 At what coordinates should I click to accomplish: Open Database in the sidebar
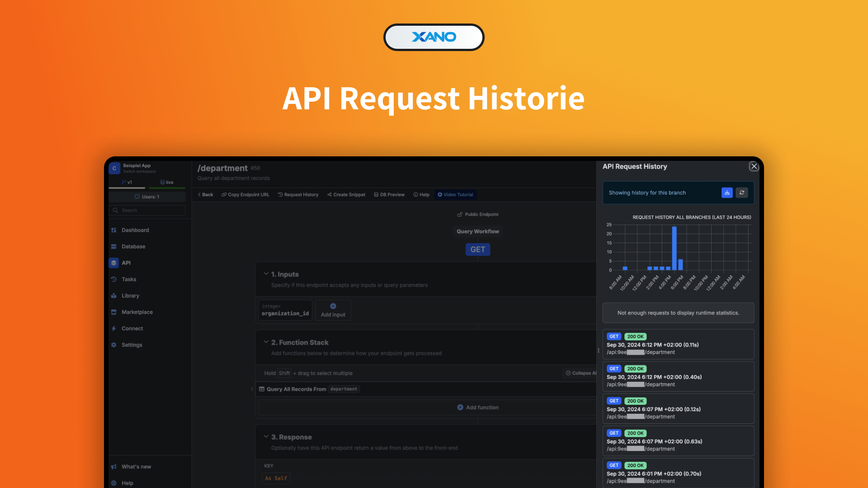[133, 247]
